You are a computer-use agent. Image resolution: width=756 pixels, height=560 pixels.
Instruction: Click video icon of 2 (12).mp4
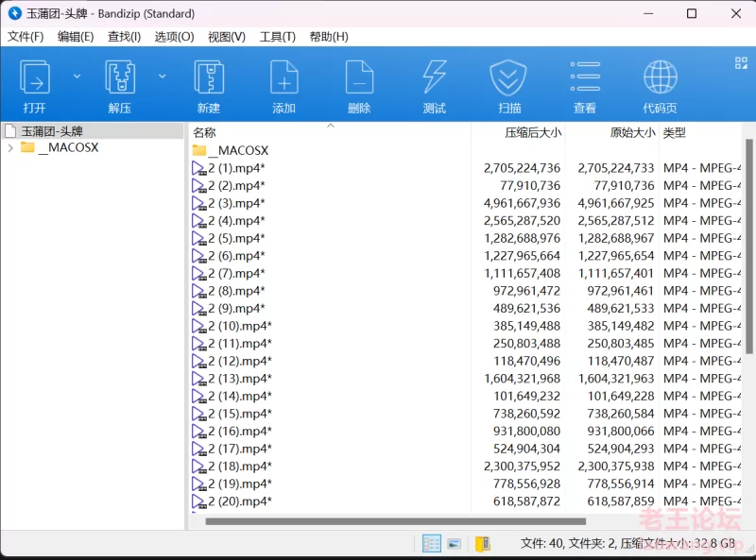coord(199,362)
